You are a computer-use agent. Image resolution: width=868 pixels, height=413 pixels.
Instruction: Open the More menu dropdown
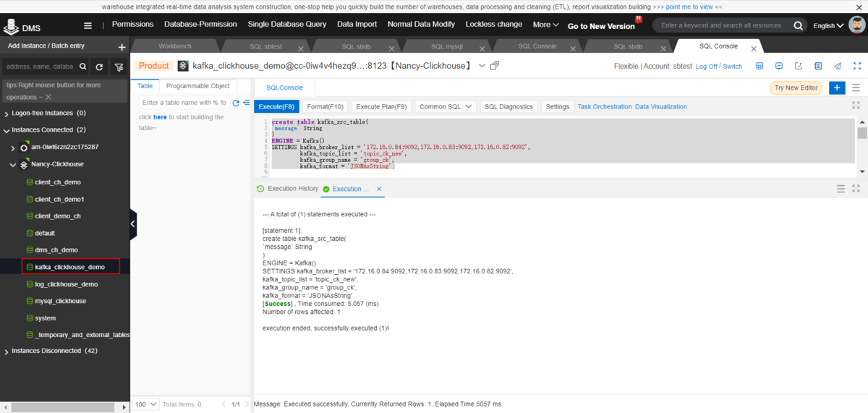[x=545, y=25]
